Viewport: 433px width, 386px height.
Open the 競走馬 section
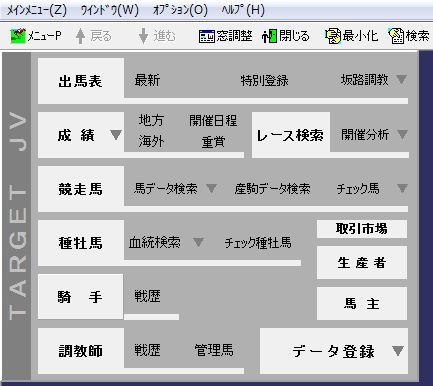[x=81, y=189]
